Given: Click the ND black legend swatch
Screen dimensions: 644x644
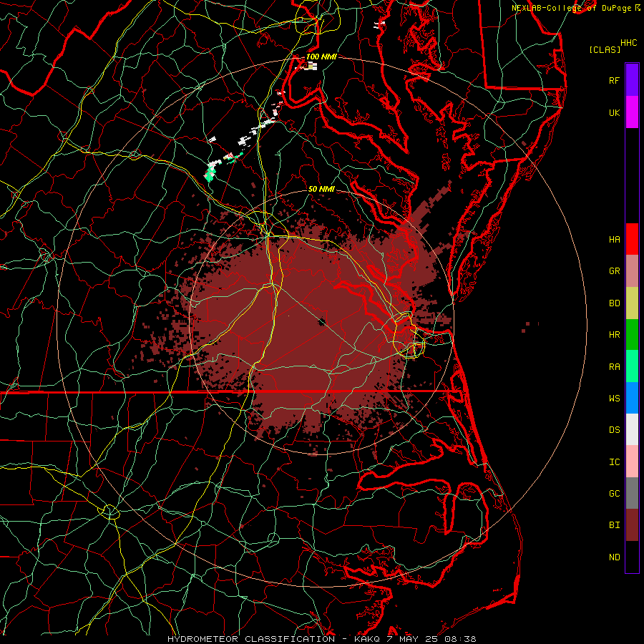Looking at the screenshot, I should tap(632, 557).
